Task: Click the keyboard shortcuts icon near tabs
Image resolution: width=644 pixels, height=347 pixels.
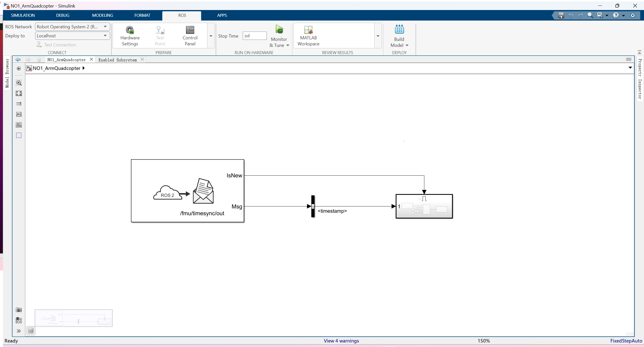Action: (629, 59)
